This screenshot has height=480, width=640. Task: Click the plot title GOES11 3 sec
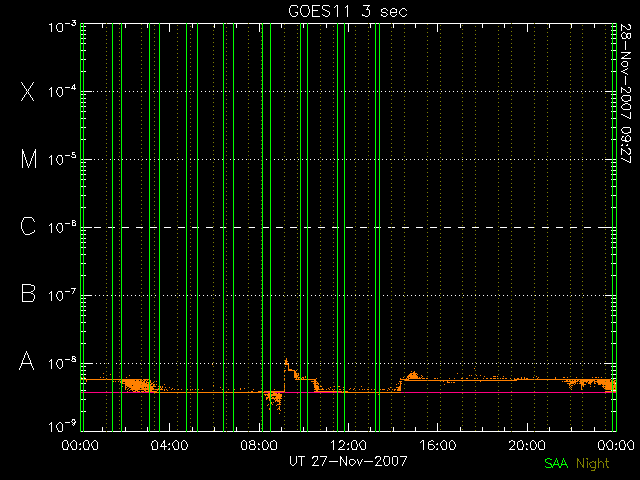pyautogui.click(x=348, y=11)
